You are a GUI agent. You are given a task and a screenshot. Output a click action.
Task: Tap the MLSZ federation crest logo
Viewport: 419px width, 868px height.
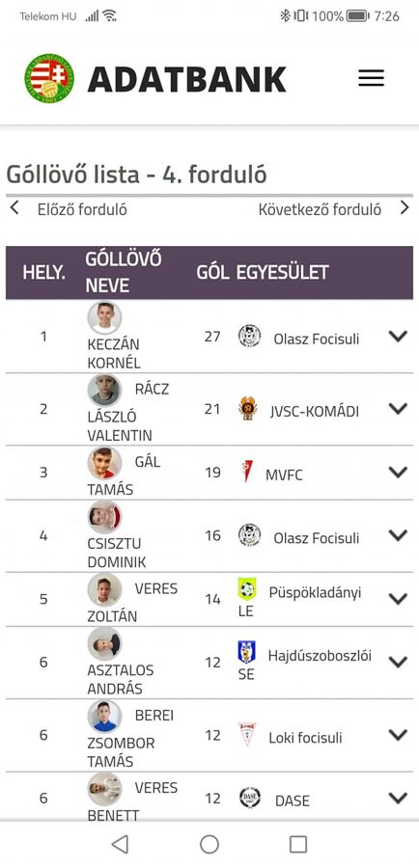(49, 78)
